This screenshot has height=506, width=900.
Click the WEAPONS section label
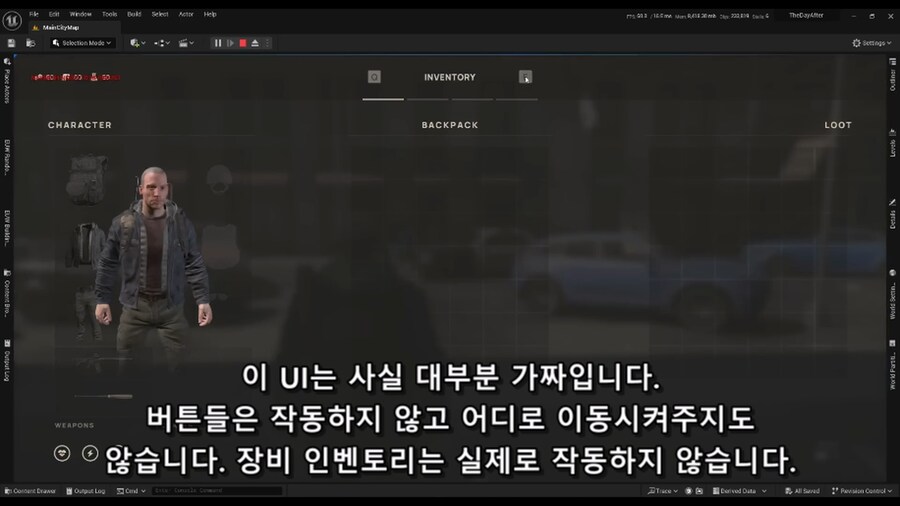74,426
